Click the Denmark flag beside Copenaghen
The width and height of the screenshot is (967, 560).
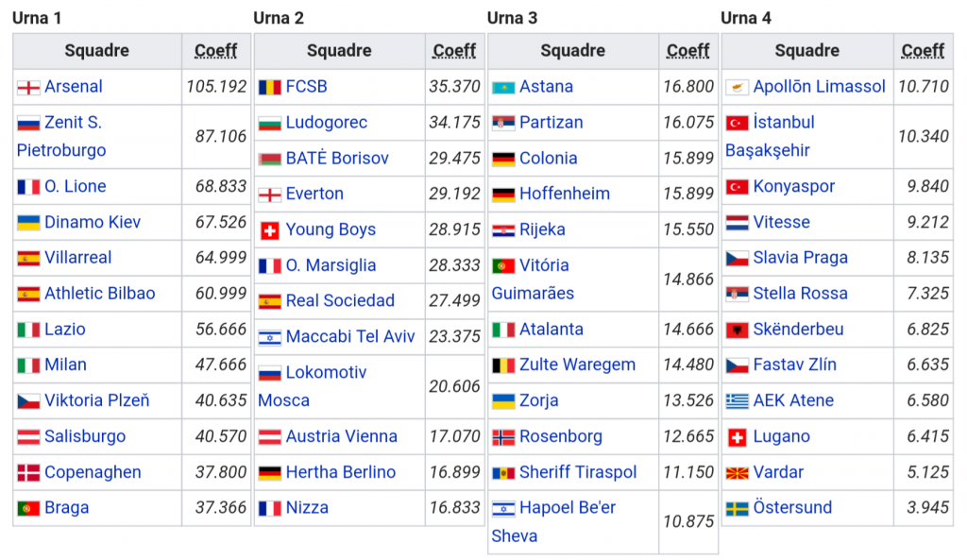[x=28, y=473]
